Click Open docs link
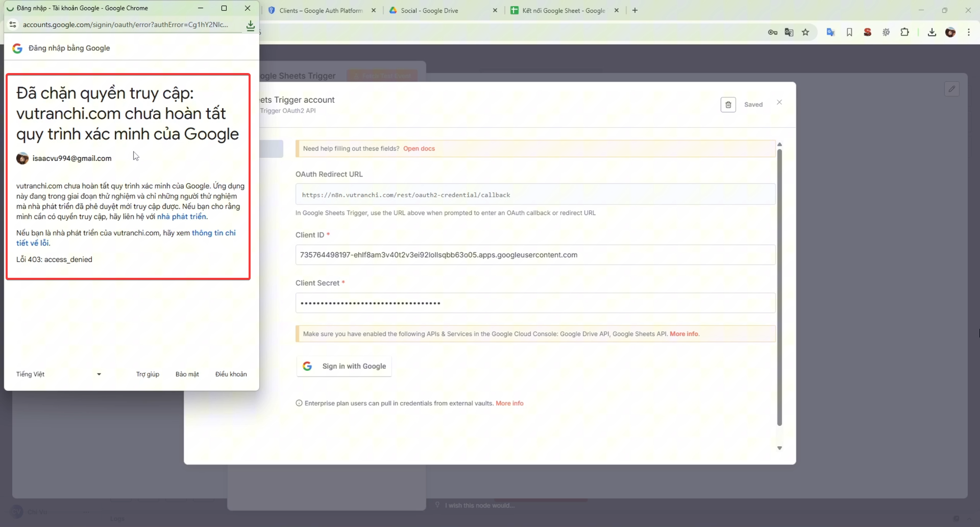Screen dimensions: 980x527 tap(419, 149)
